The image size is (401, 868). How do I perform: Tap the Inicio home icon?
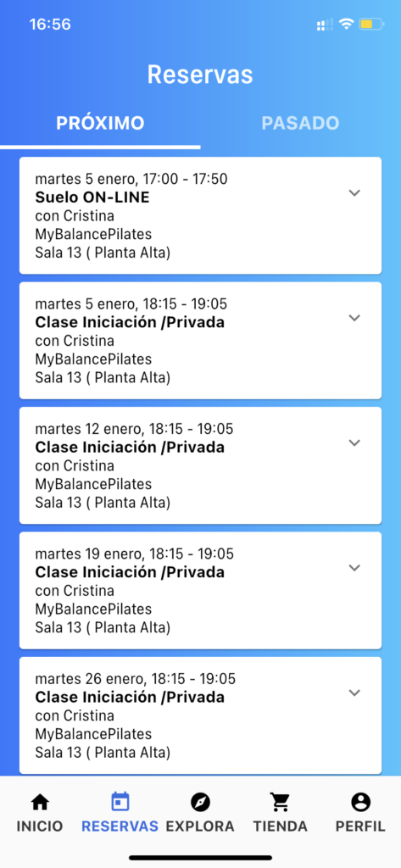39,802
